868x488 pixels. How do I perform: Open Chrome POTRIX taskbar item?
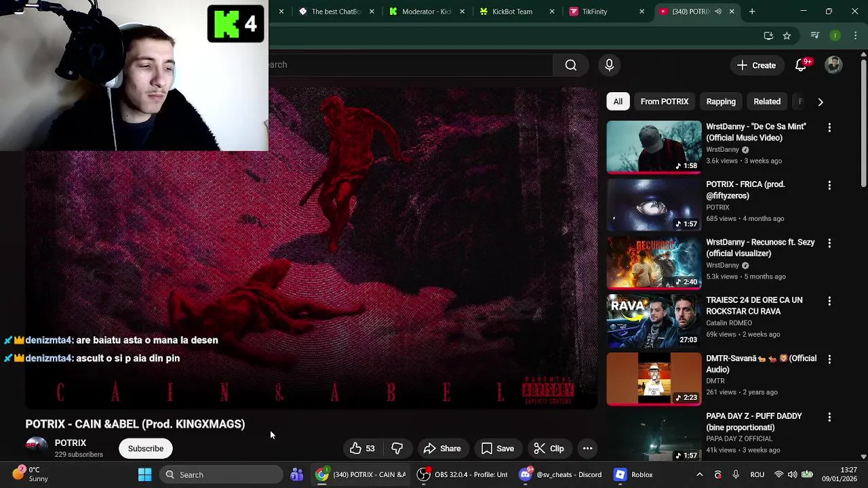click(x=361, y=474)
